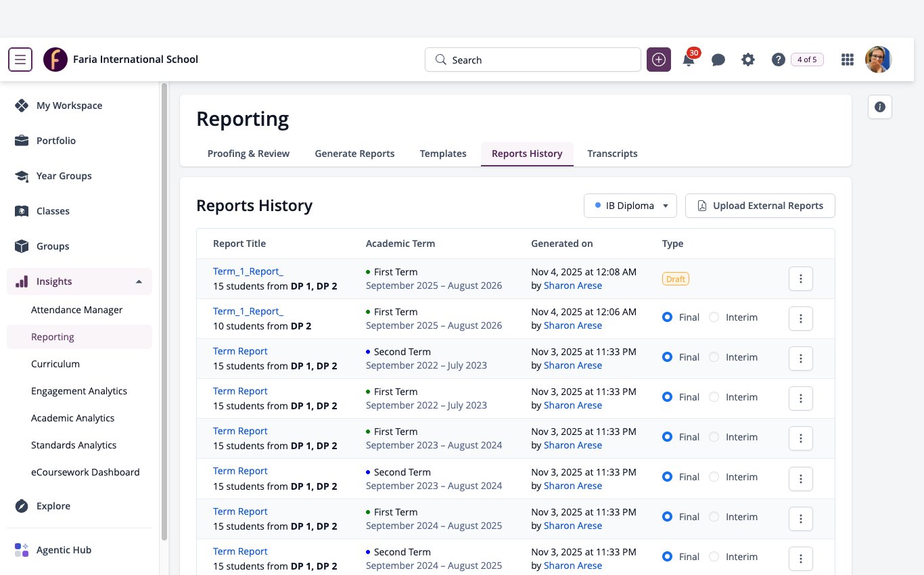The image size is (924, 575).
Task: Click the purple plus quick-add icon
Action: [659, 60]
